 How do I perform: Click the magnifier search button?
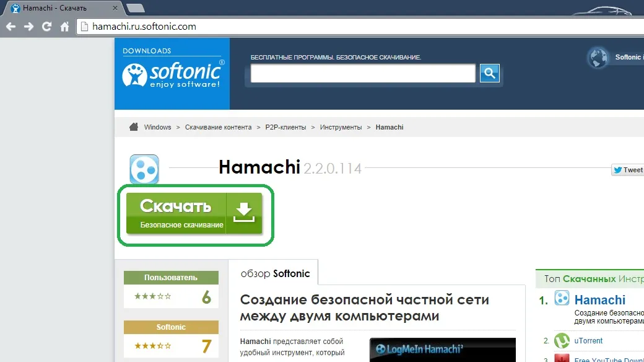489,73
